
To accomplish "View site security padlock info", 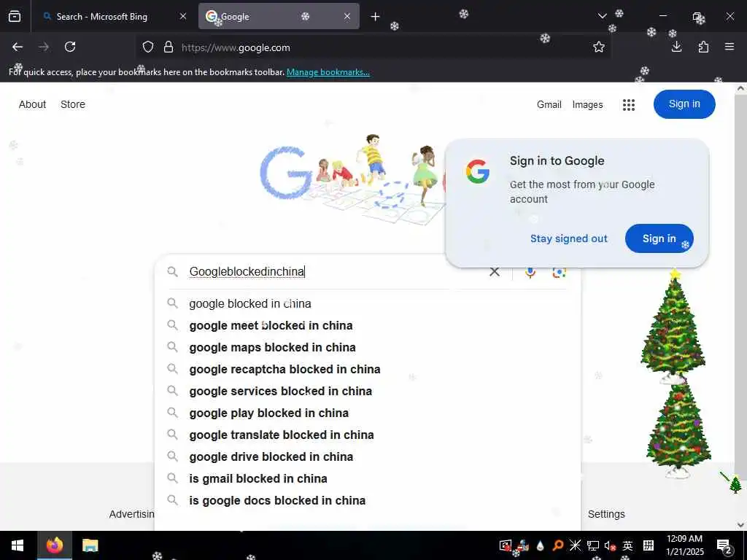I will (169, 47).
